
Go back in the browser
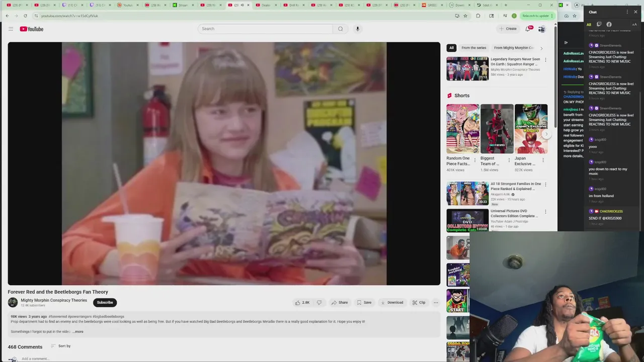click(7, 16)
